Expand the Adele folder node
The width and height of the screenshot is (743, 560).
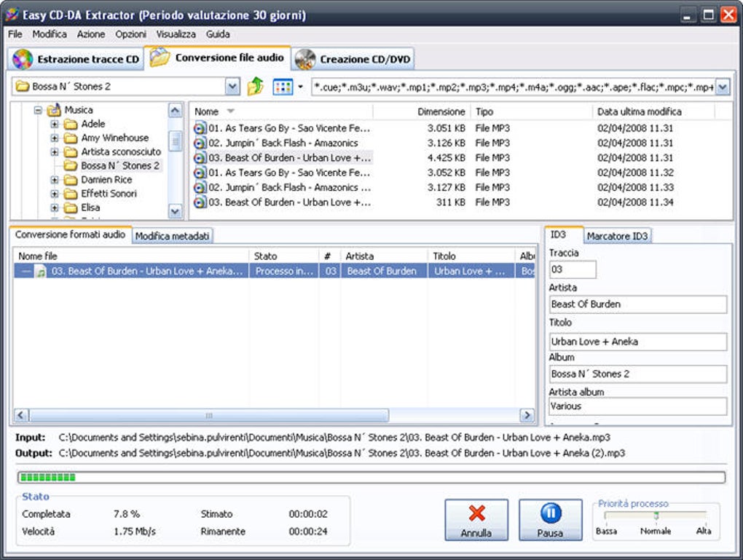click(x=55, y=124)
